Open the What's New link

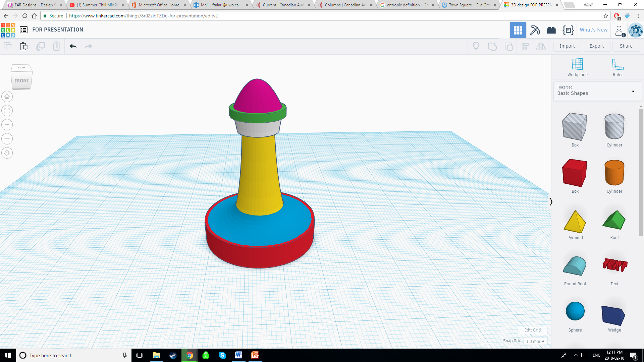point(593,30)
